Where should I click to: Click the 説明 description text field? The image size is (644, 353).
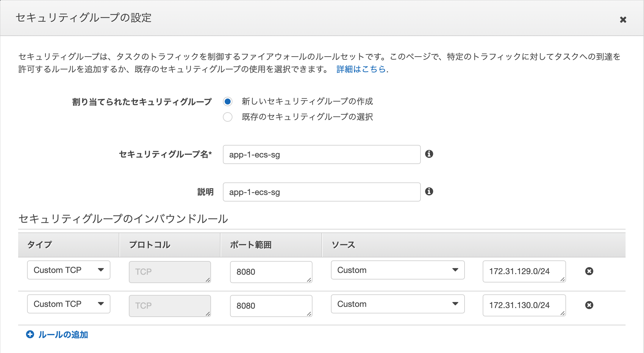coord(321,192)
